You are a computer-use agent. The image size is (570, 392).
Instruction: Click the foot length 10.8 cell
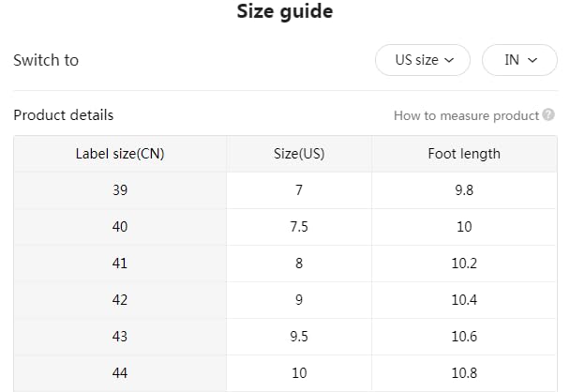click(464, 373)
